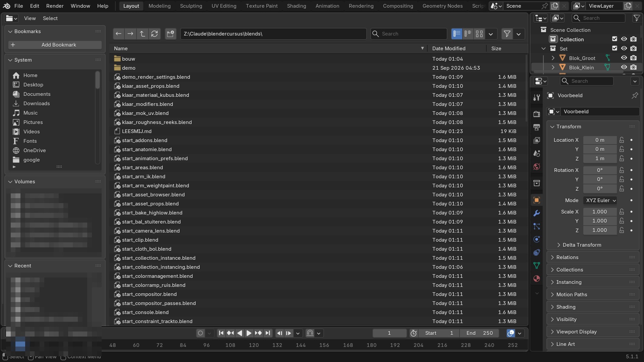Open rotation Mode XYZ Euler dropdown

click(x=600, y=200)
